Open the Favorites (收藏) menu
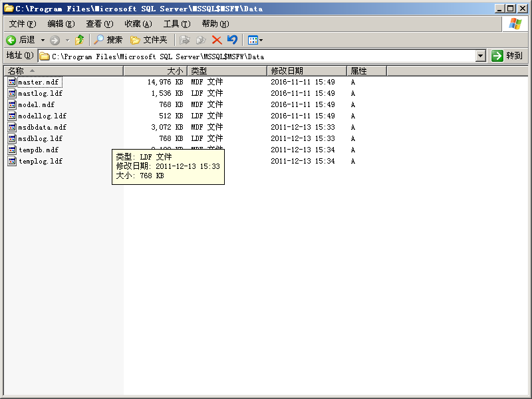 (138, 24)
